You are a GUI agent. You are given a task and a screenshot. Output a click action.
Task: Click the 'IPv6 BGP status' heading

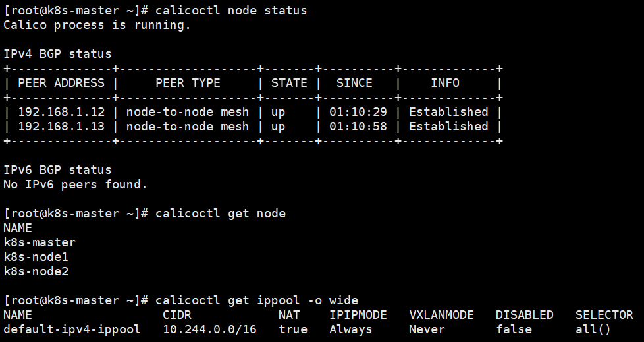click(x=57, y=170)
